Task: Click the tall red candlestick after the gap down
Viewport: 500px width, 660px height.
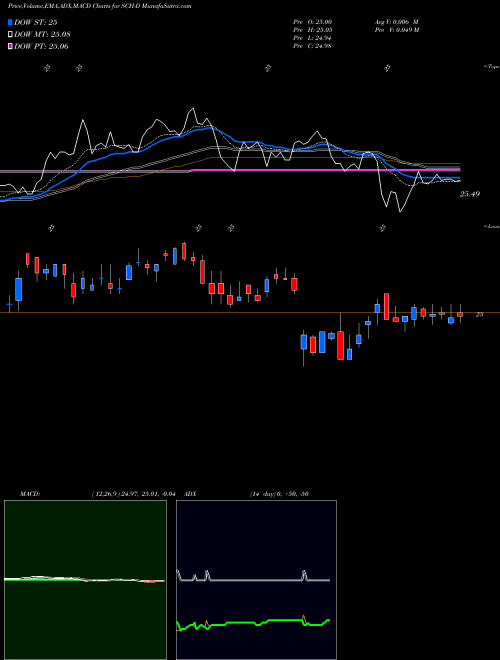Action: (340, 345)
